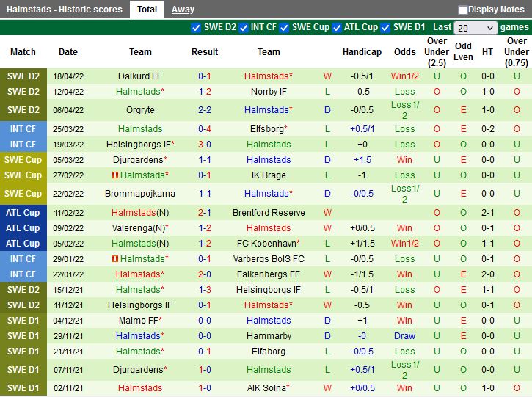
Task: Open the Elfsborg* team on 25/03/22
Action: 269,129
